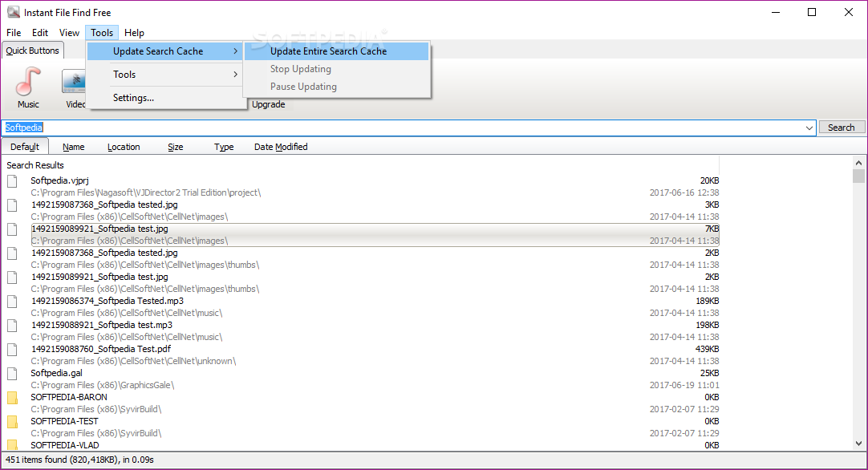Choose Update Entire Search Cache

pos(337,51)
